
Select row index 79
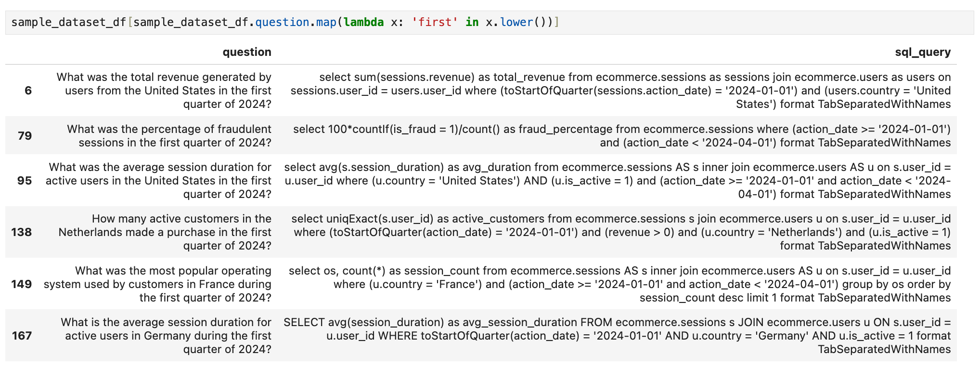coord(25,136)
